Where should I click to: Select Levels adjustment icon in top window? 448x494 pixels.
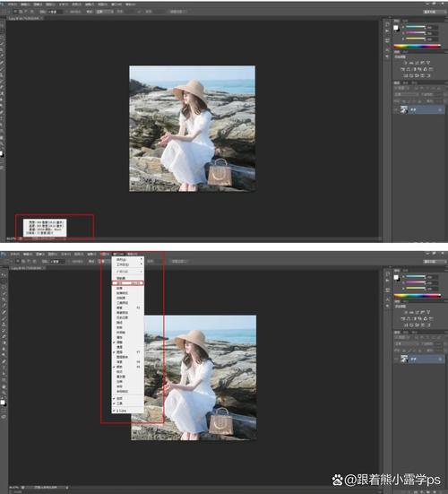pos(411,63)
